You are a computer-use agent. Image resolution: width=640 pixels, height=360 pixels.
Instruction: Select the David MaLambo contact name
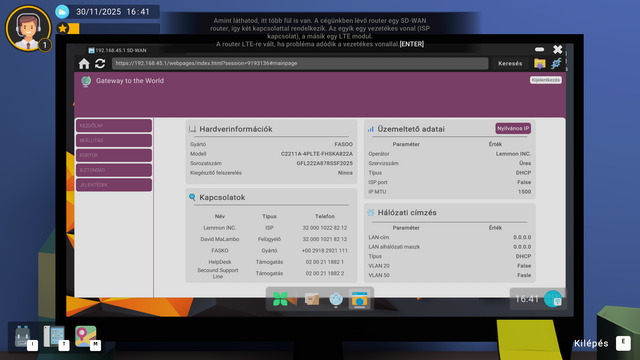point(220,239)
